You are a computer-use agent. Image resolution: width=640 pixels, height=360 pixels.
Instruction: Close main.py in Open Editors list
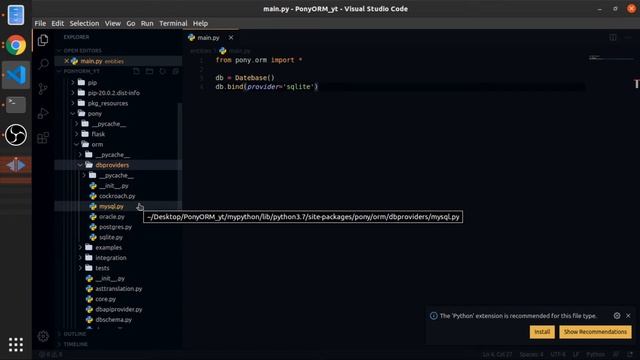tap(67, 61)
